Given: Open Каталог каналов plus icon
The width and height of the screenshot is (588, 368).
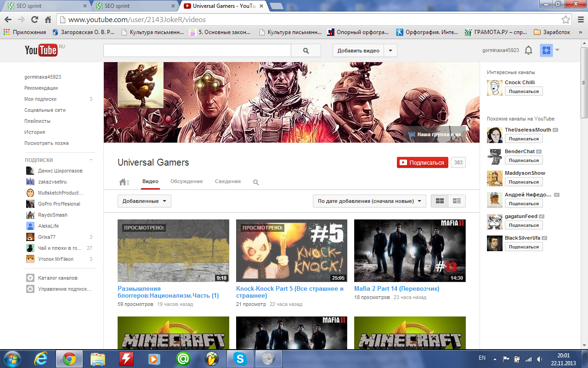Looking at the screenshot, I should point(30,278).
